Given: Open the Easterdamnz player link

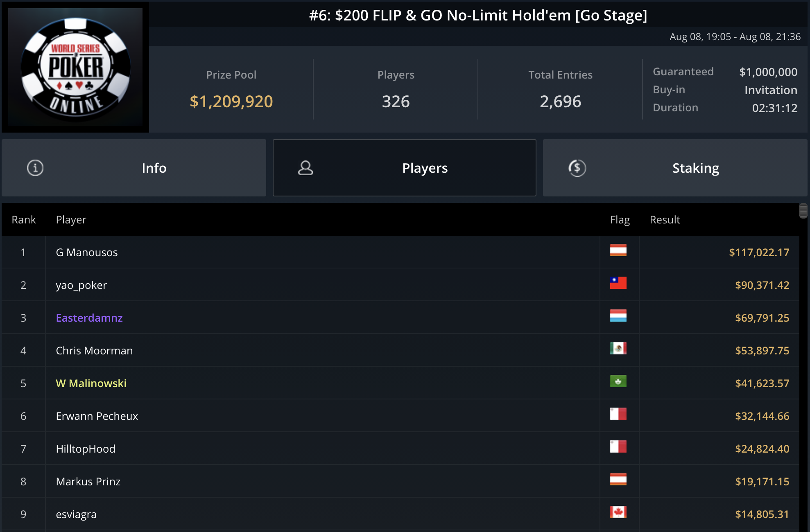Looking at the screenshot, I should coord(89,318).
